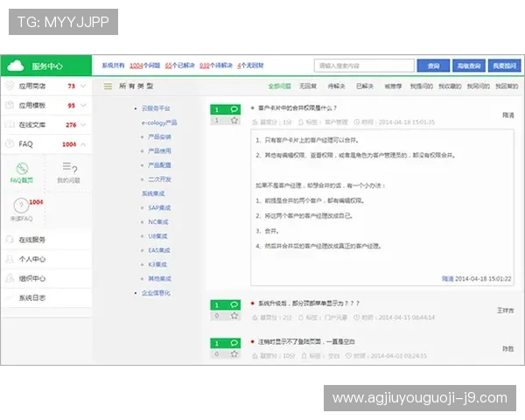Select the 全部问题 filter tab

[279, 87]
